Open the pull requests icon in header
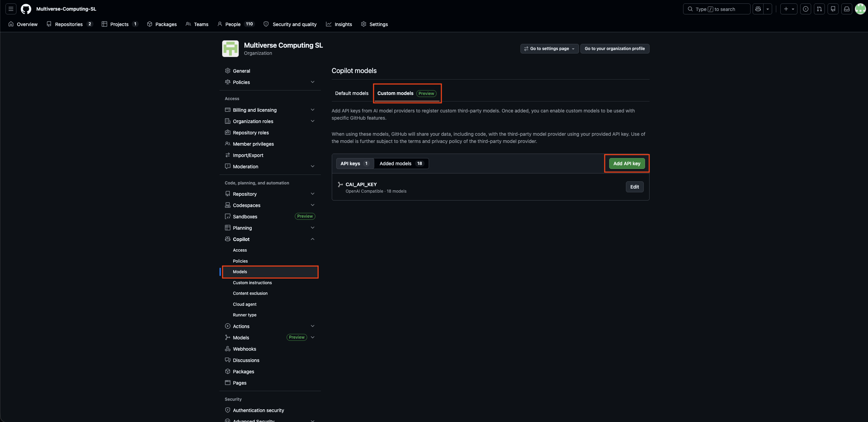 819,9
